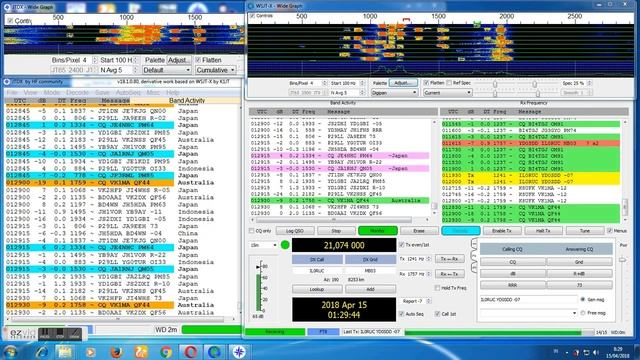640x360 pixels.
Task: Click the WSJT-X Wide Graph title bar icon
Action: pyautogui.click(x=251, y=6)
